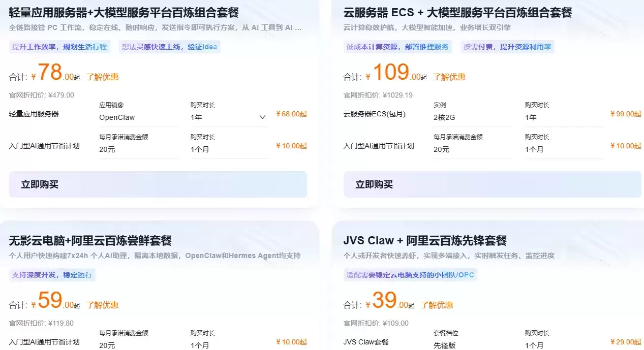Click 立即购买 for 云服务器 ECS package
Image resolution: width=644 pixels, height=350 pixels.
coord(492,184)
